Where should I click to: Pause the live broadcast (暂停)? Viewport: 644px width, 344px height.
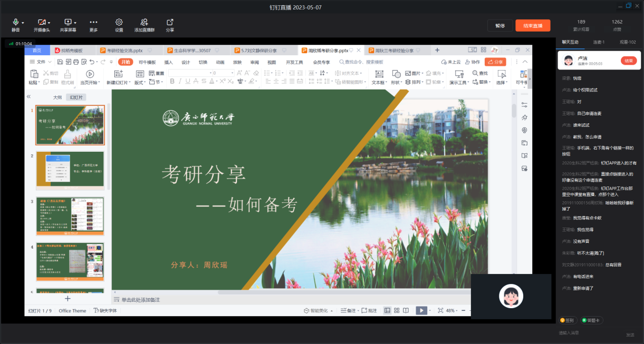click(499, 25)
